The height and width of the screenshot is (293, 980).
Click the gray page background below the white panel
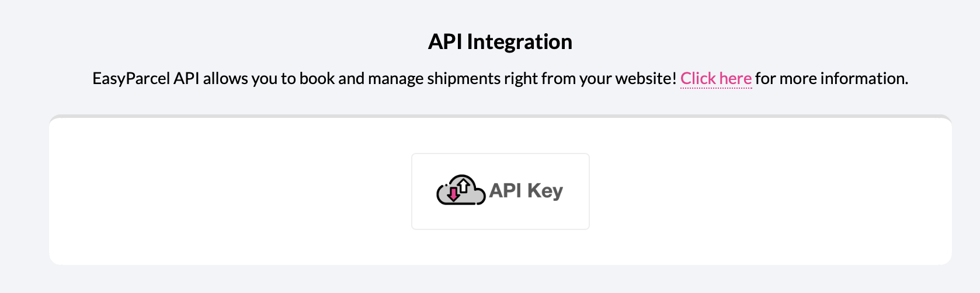(x=501, y=279)
